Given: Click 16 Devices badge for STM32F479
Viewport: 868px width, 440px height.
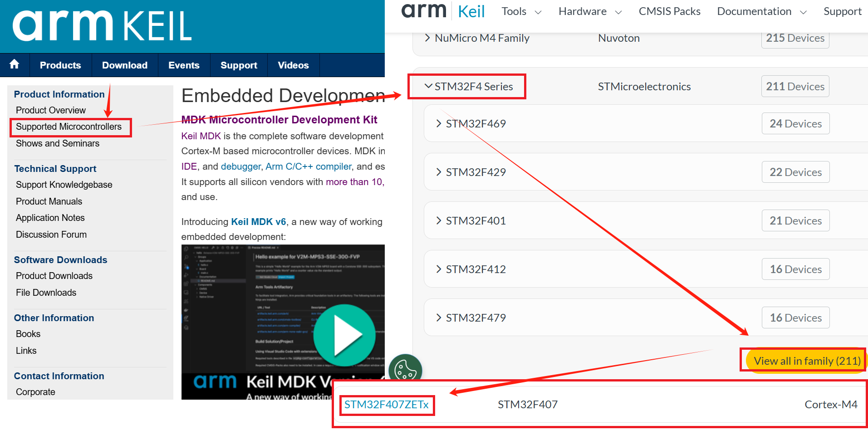Looking at the screenshot, I should (x=795, y=318).
